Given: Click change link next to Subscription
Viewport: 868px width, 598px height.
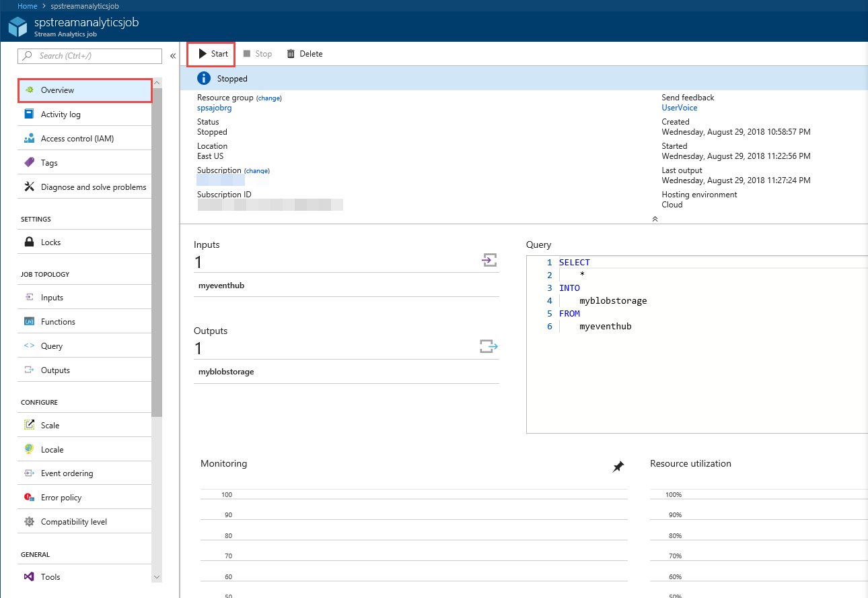Looking at the screenshot, I should click(256, 171).
